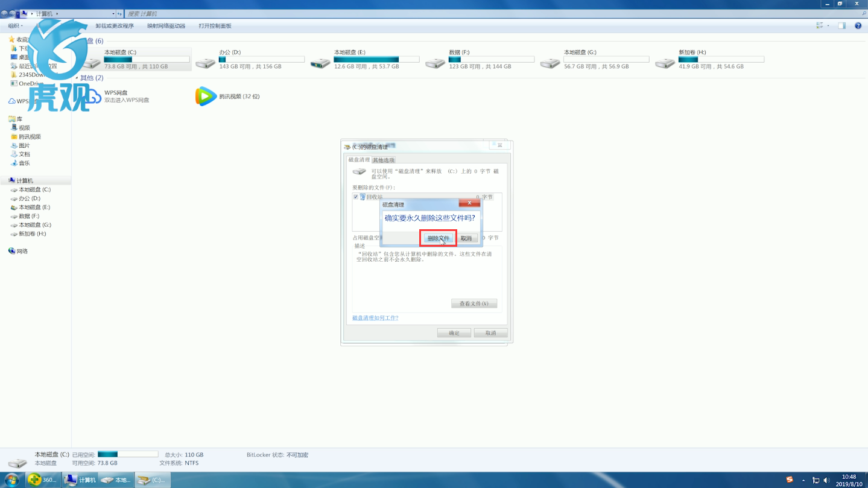Open the 图片 library
The width and height of the screenshot is (868, 488).
click(x=21, y=146)
